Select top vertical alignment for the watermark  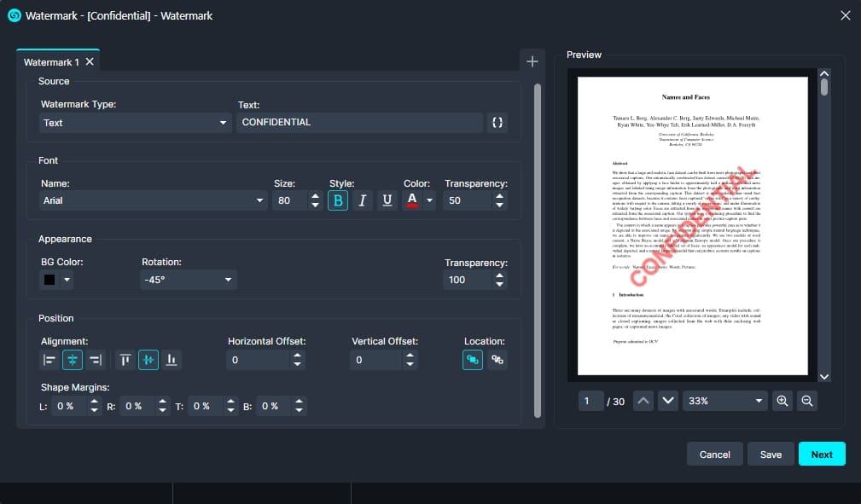coord(125,359)
